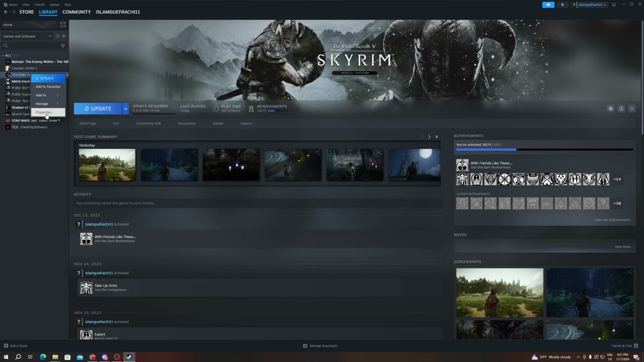Open Manage Downloads at the bottom
This screenshot has width=644, height=362.
[320, 346]
